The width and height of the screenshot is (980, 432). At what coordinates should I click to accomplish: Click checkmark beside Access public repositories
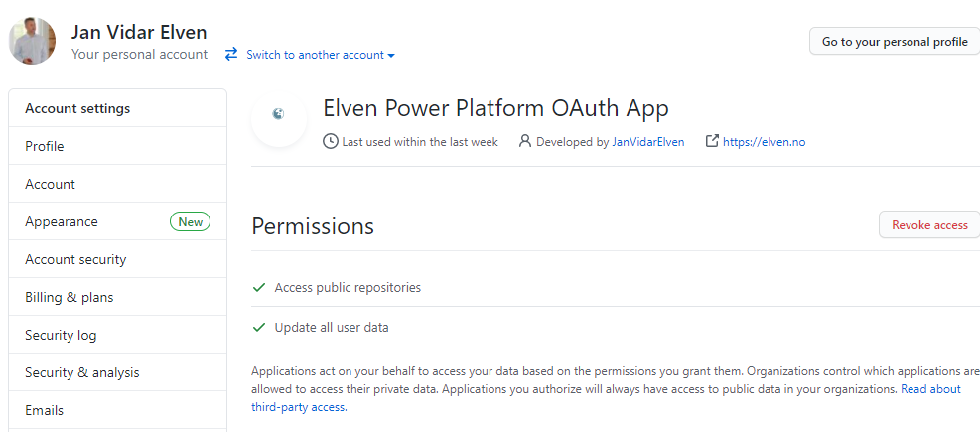pyautogui.click(x=259, y=288)
